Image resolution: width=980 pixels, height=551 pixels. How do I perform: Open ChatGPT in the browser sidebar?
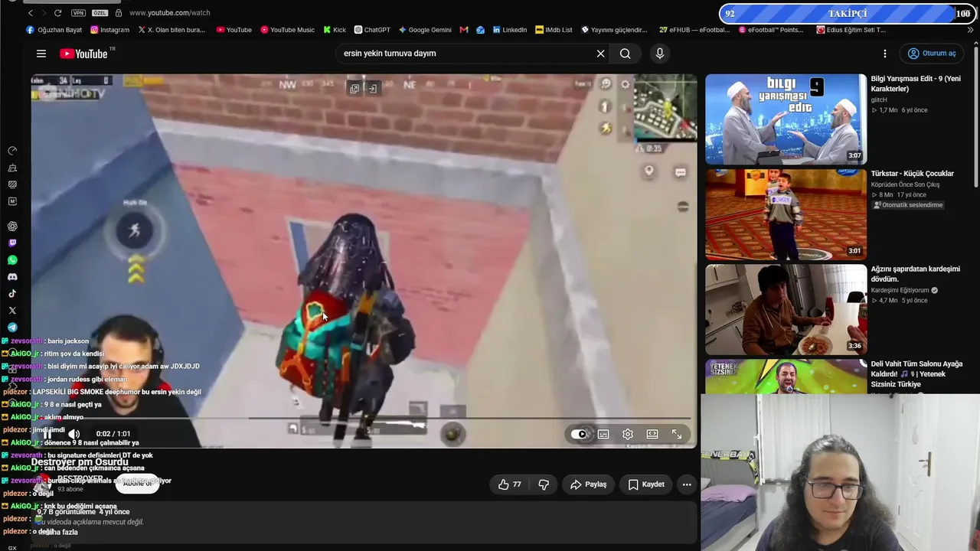coord(12,227)
